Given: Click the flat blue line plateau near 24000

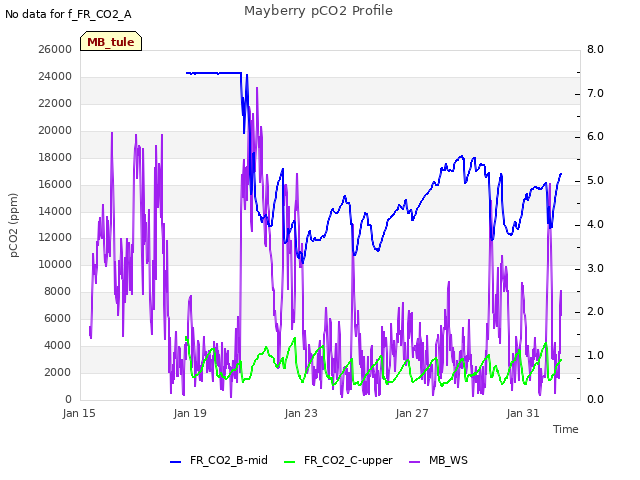Looking at the screenshot, I should (213, 73).
